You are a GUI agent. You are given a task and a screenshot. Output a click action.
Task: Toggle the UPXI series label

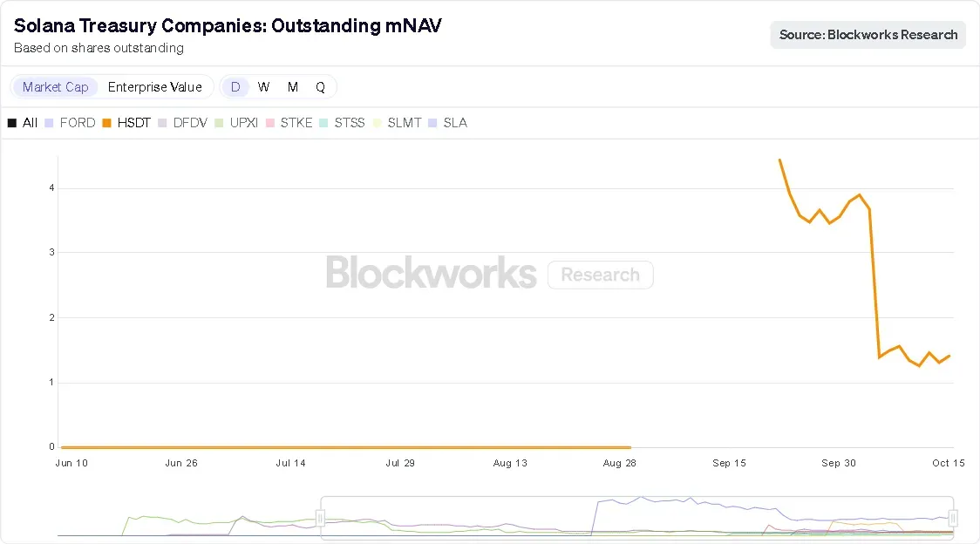(x=245, y=123)
